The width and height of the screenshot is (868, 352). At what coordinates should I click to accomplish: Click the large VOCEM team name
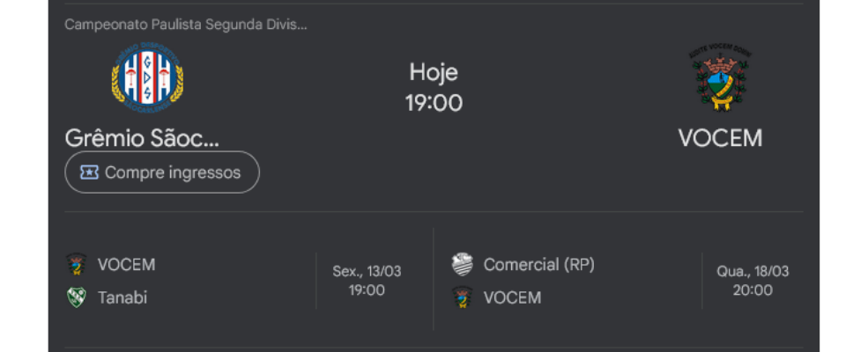[x=720, y=138]
